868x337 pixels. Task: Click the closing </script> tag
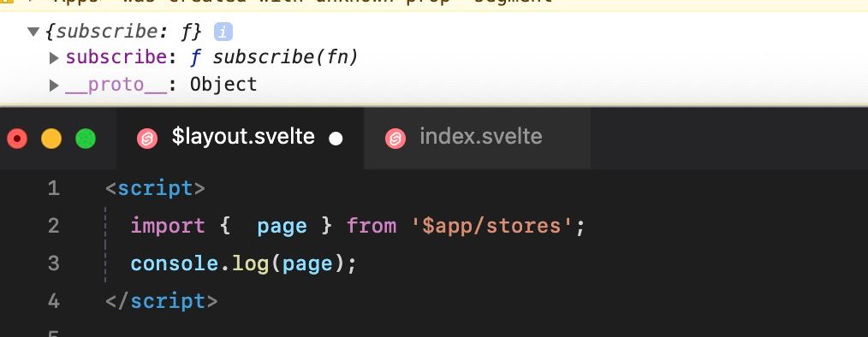coord(161,302)
